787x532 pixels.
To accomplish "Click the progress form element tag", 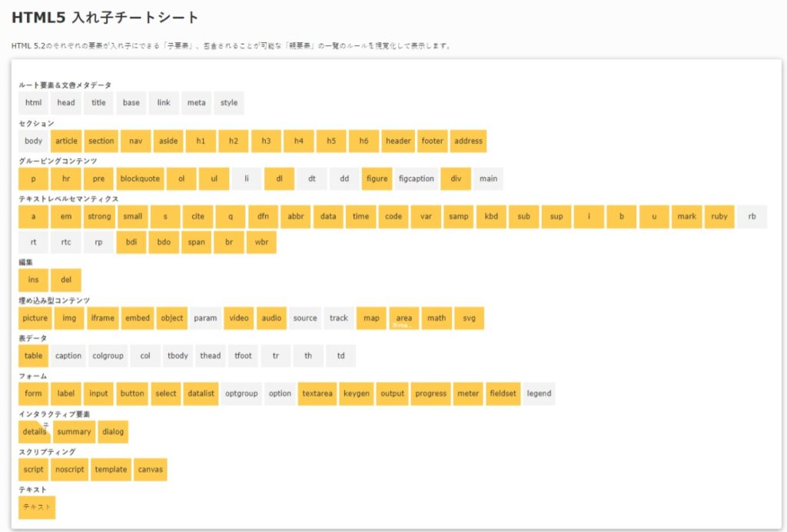I will pos(430,393).
